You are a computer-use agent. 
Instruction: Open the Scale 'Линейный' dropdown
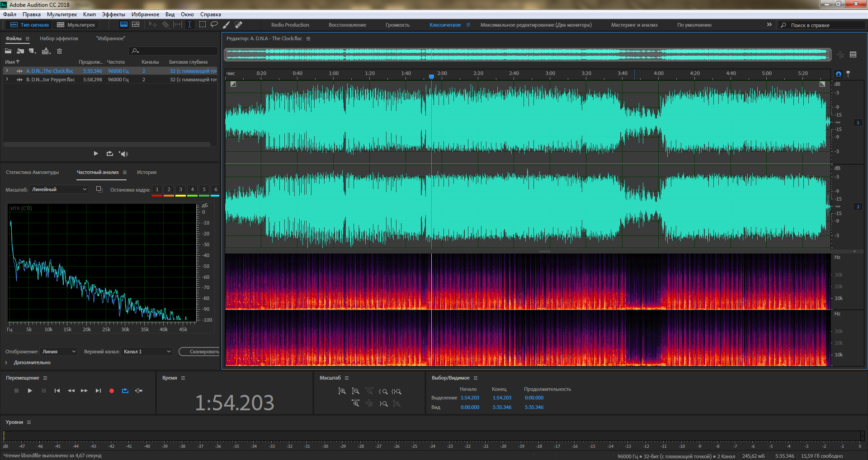(59, 190)
